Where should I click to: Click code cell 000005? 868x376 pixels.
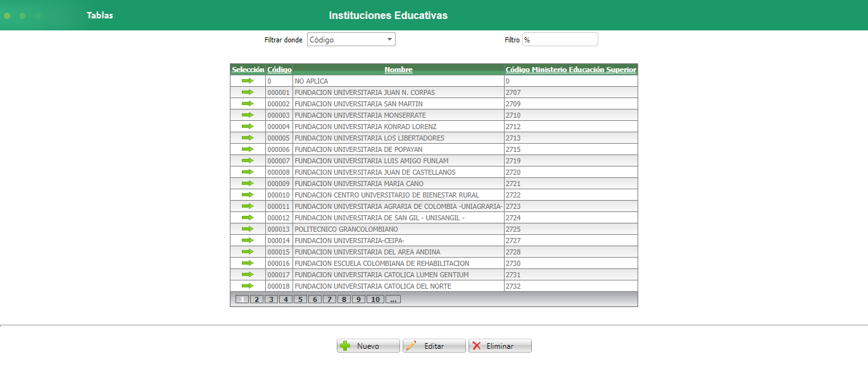coord(278,138)
